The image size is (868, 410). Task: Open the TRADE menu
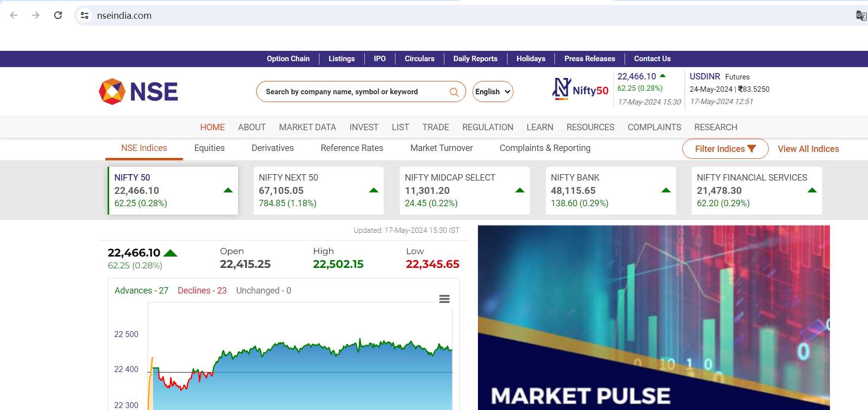pyautogui.click(x=435, y=127)
